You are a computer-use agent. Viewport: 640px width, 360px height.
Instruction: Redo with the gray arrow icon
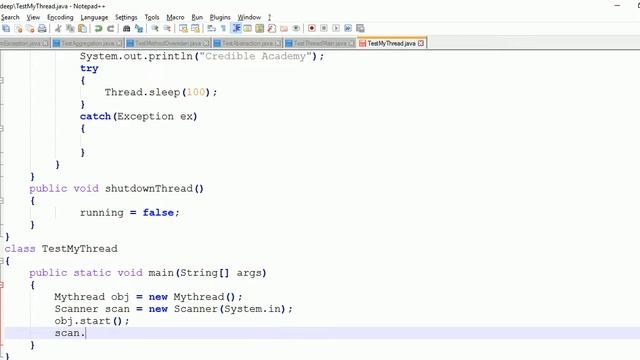(111, 28)
